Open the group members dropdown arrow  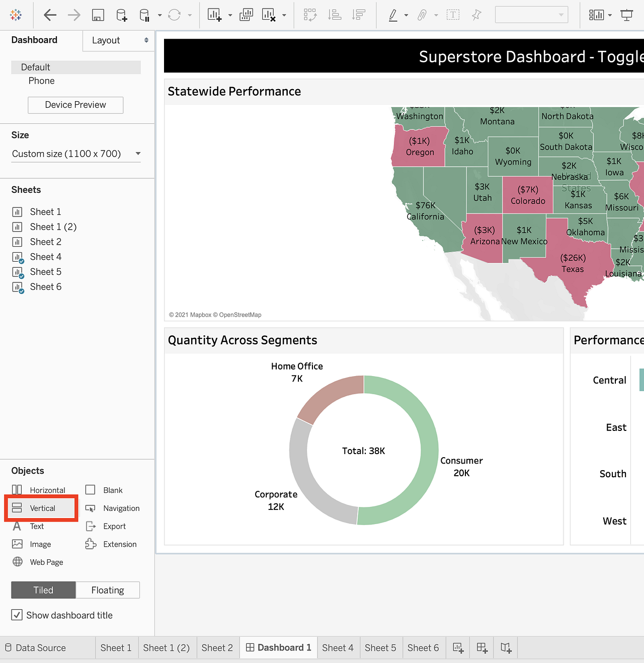pyautogui.click(x=436, y=15)
